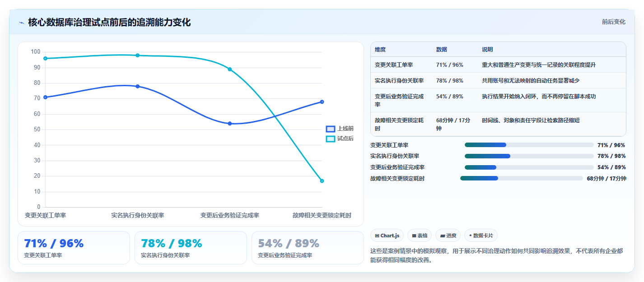Click description 共用账号和无法映射的自动任务显著减少
Viewport: 644px width, 282px height.
tap(531, 81)
